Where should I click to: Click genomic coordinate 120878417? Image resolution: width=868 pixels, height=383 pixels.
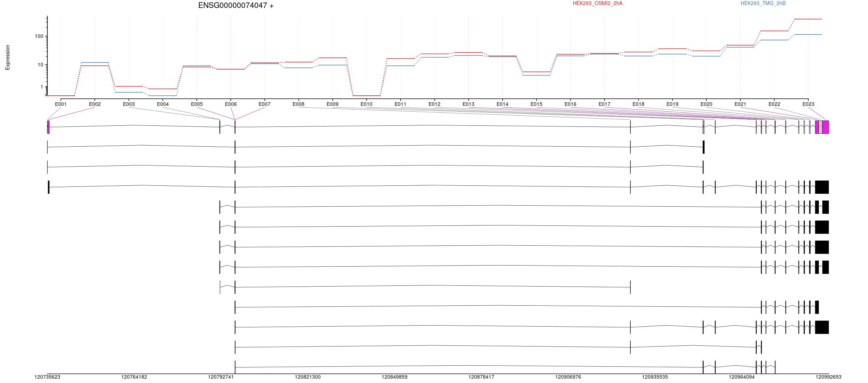coord(481,377)
